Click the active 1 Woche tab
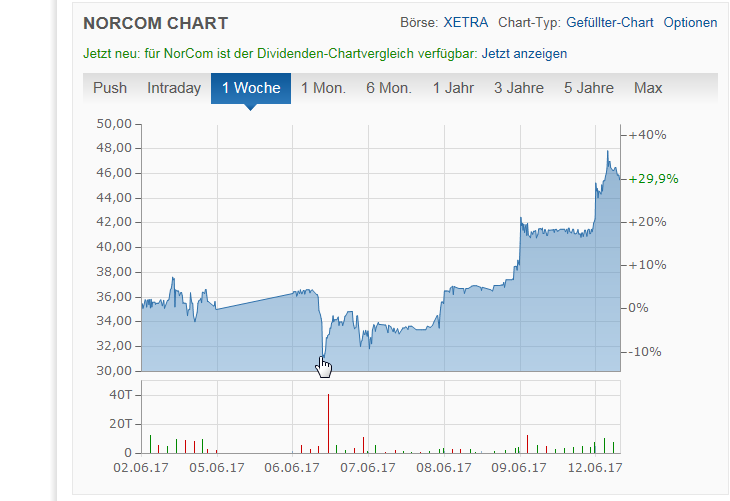730x501 pixels. pyautogui.click(x=251, y=88)
